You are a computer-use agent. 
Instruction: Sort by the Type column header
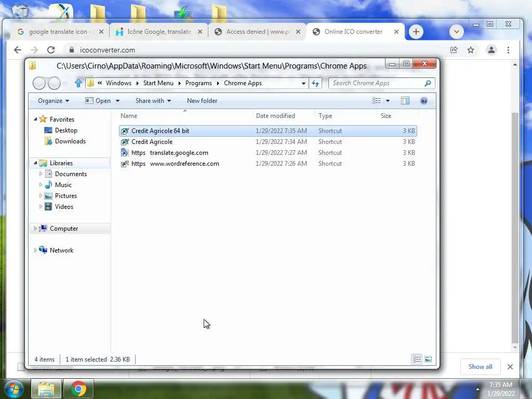[346, 116]
